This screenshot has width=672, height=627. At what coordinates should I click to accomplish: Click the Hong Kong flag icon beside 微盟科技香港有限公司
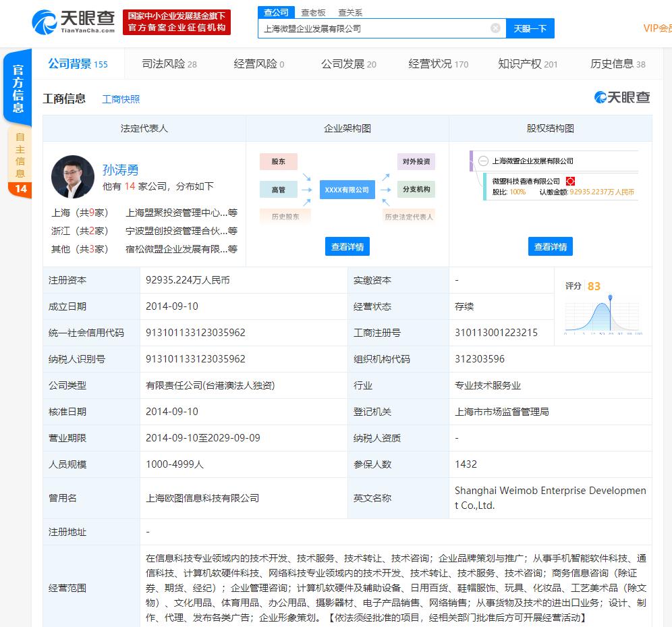(x=570, y=182)
